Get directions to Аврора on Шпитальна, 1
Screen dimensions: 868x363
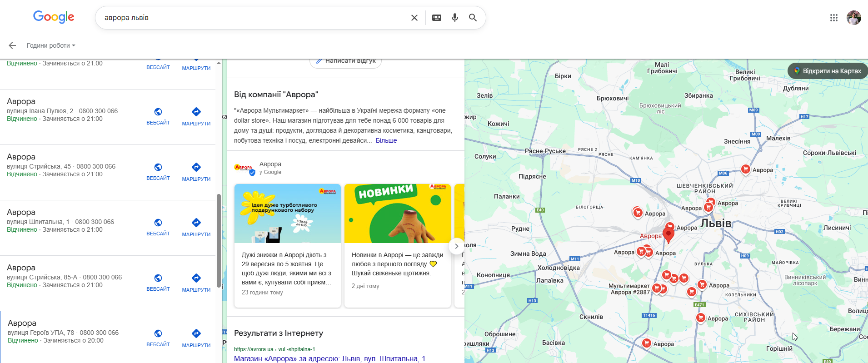point(196,228)
